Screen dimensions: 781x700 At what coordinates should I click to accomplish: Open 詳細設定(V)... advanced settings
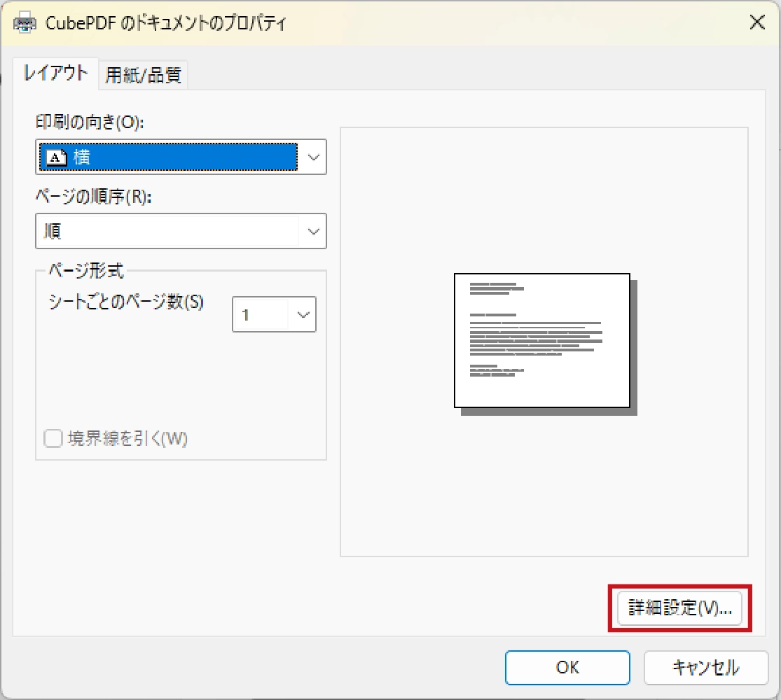(x=679, y=608)
